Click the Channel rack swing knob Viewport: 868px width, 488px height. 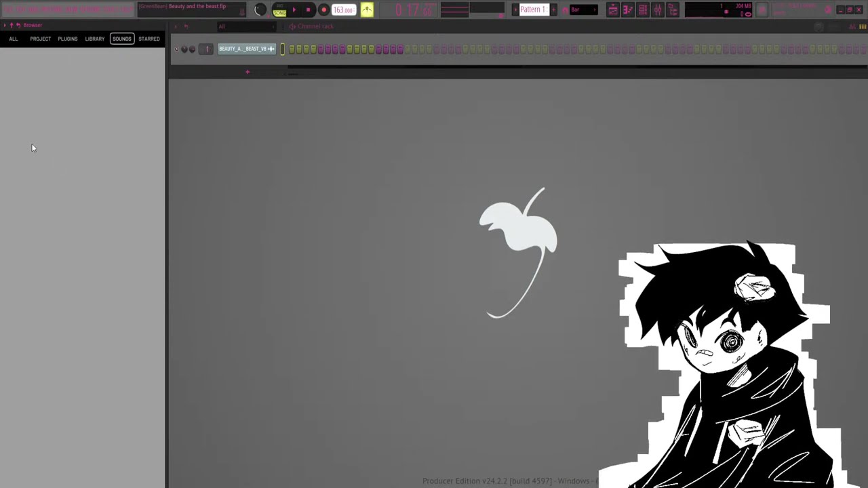tap(818, 26)
